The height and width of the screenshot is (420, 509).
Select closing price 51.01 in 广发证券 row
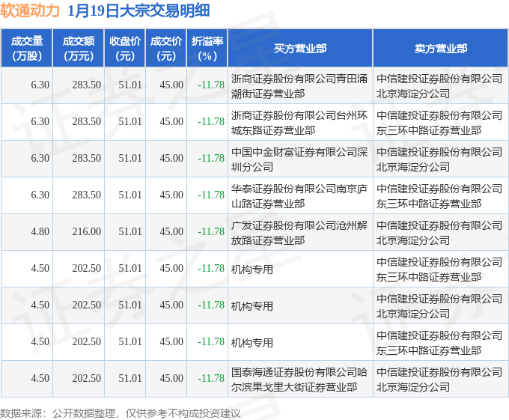click(x=130, y=232)
